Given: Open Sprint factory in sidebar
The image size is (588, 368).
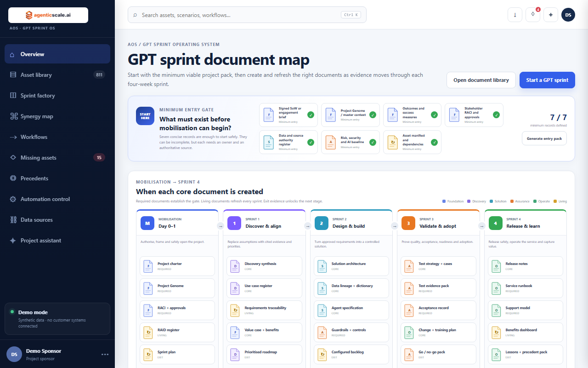Looking at the screenshot, I should point(57,95).
